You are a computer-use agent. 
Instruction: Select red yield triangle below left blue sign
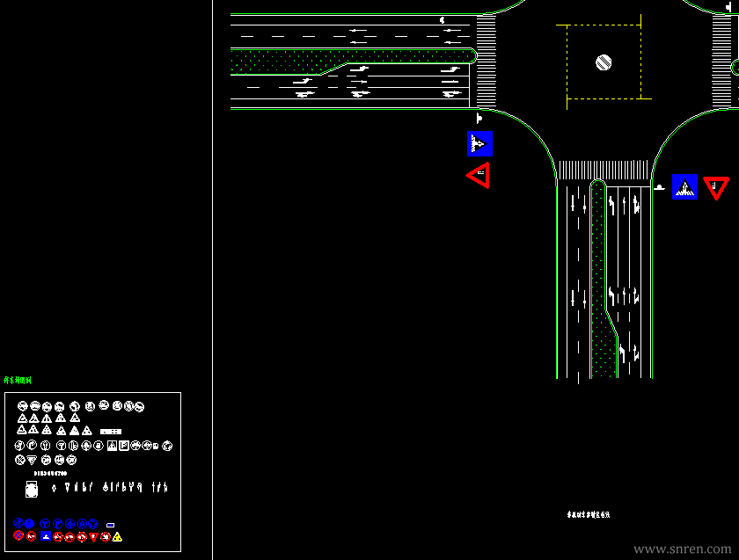pyautogui.click(x=479, y=175)
